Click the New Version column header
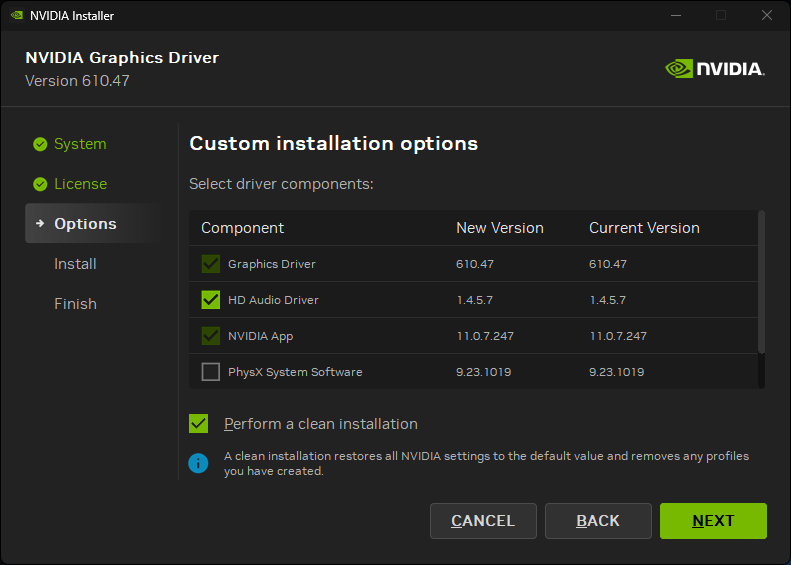Screen dimensions: 791x565 (x=499, y=228)
